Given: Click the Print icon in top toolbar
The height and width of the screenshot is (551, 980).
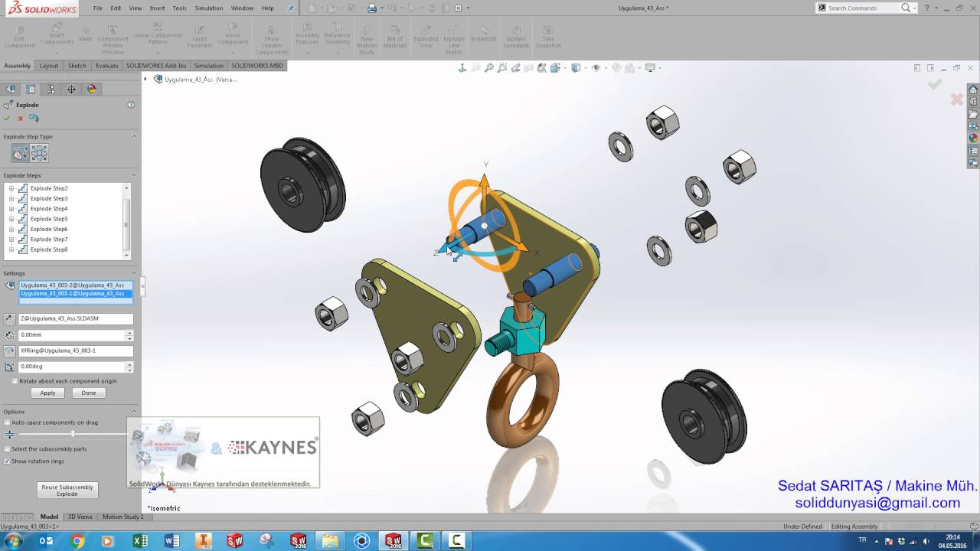Looking at the screenshot, I should coord(371,8).
